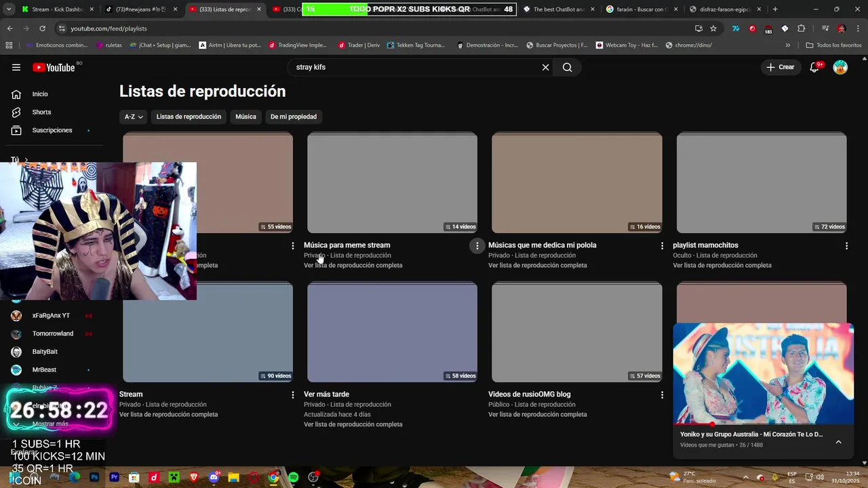
Task: Open the extensions puzzle icon
Action: (802, 28)
